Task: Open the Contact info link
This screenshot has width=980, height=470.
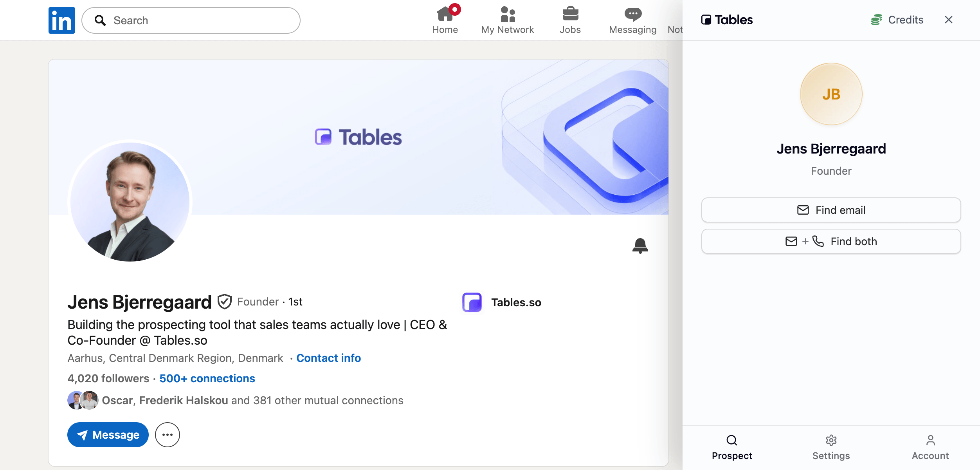Action: click(328, 358)
